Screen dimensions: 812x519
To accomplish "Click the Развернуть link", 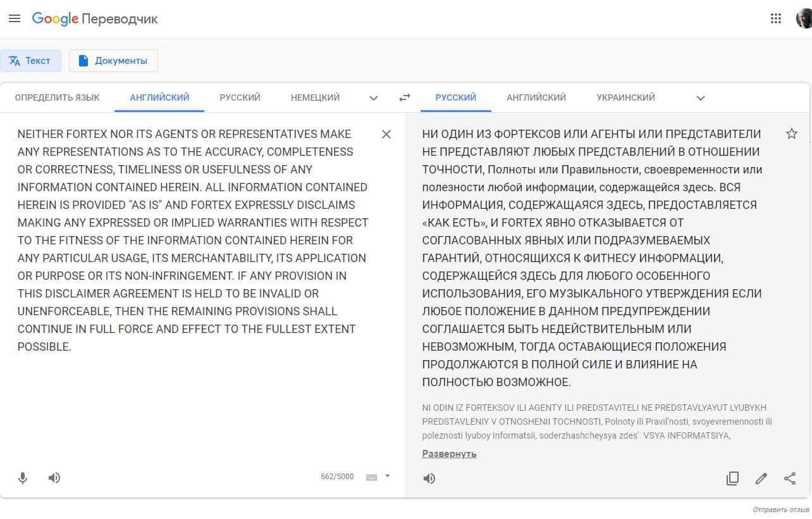I will coord(449,454).
